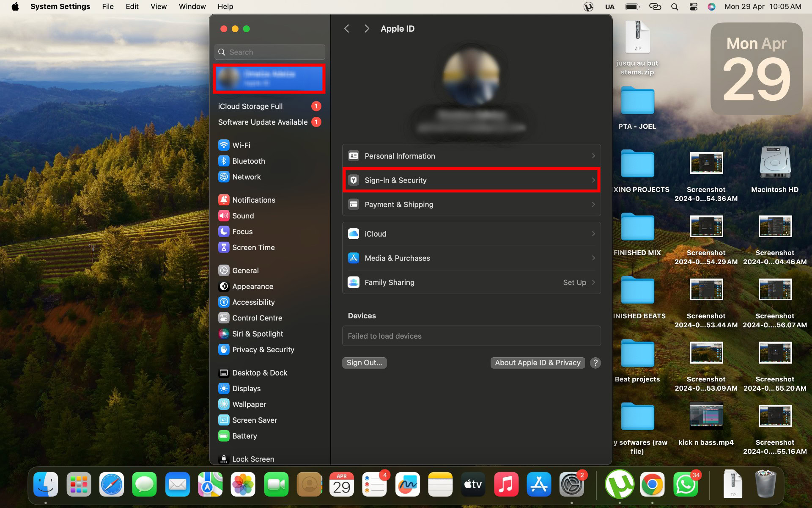Select kick n bass.mp4 file

(x=706, y=423)
